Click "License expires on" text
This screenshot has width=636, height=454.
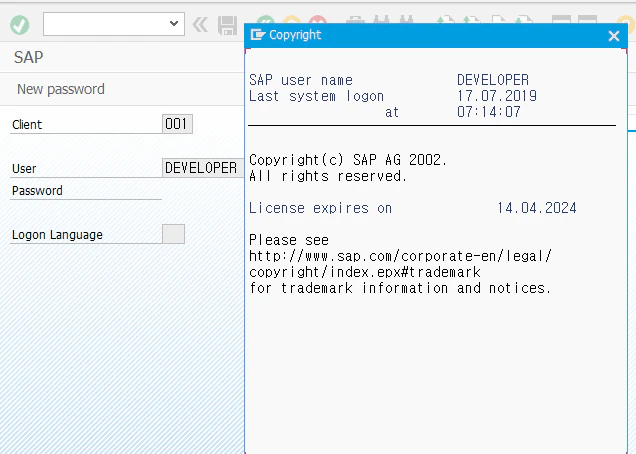(x=320, y=208)
